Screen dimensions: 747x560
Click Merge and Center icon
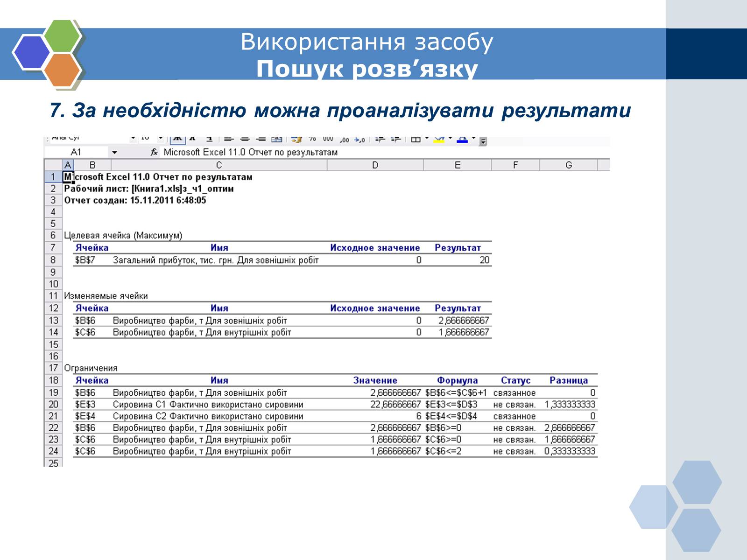[277, 139]
